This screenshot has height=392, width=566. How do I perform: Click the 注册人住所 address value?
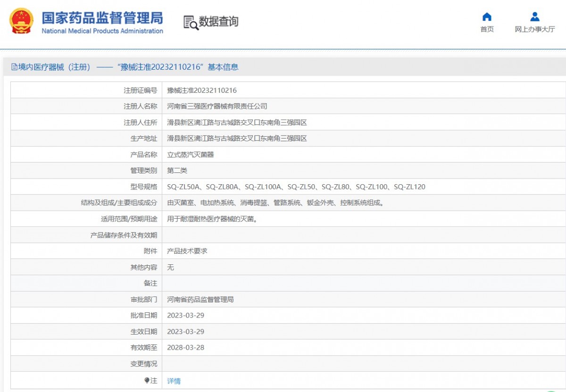point(237,122)
